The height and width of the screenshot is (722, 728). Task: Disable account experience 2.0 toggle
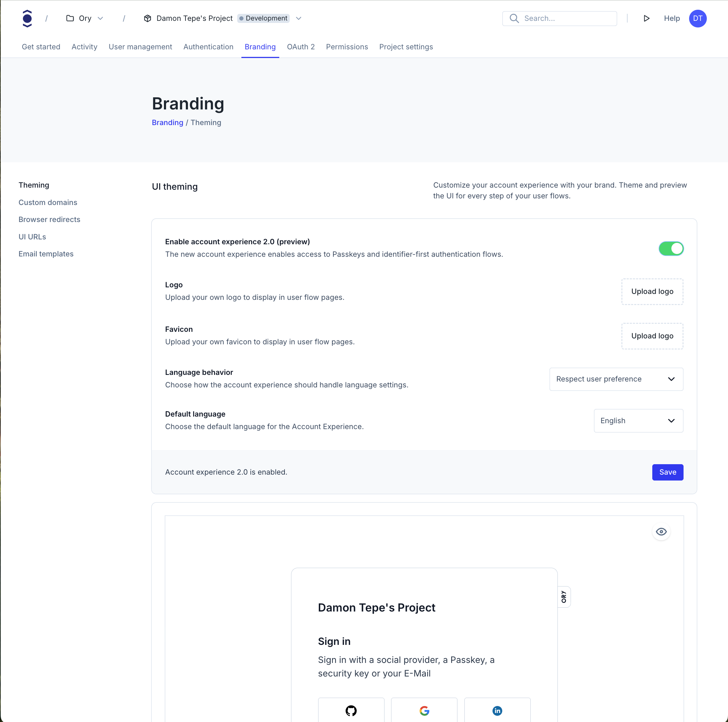671,248
